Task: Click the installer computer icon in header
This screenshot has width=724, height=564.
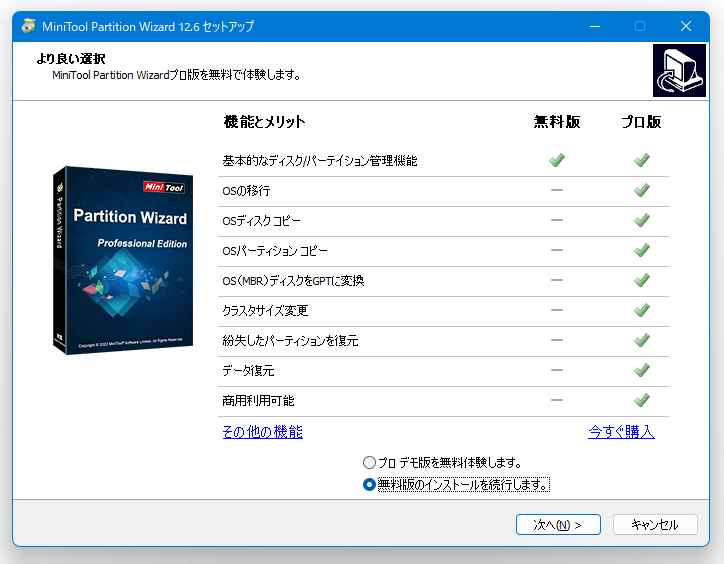Action: [x=679, y=71]
